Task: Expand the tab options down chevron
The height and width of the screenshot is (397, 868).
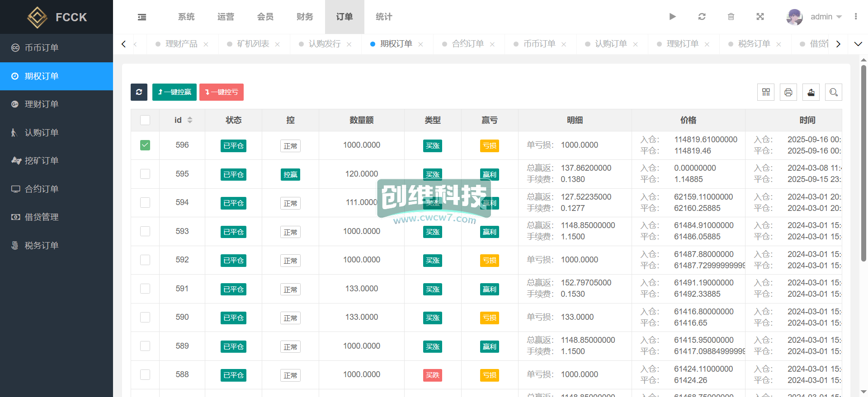Action: tap(858, 44)
